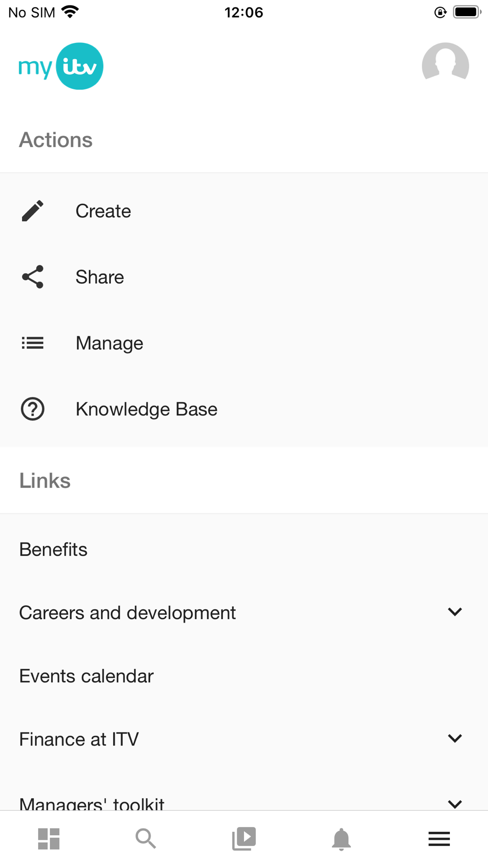
Task: Tap the my ITV logo
Action: click(x=61, y=66)
